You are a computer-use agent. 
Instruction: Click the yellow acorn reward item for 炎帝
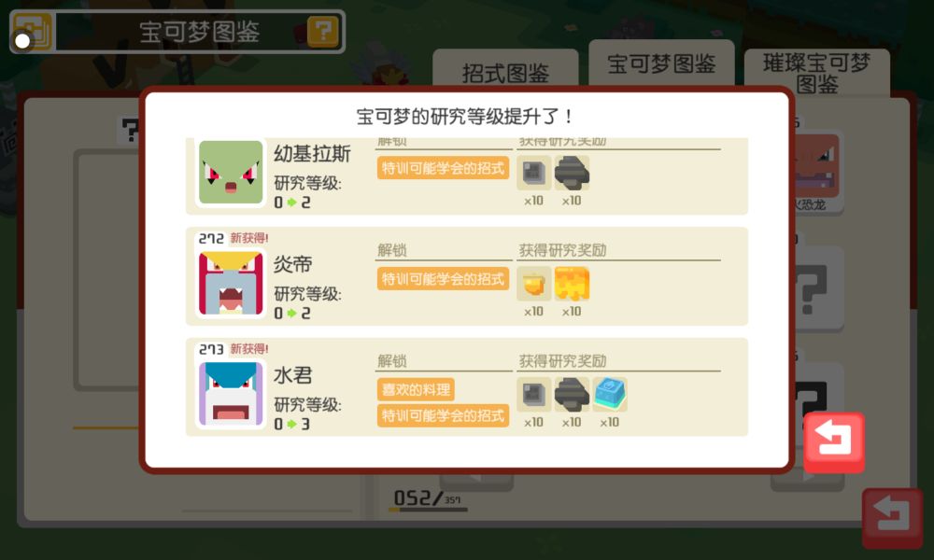pos(533,284)
